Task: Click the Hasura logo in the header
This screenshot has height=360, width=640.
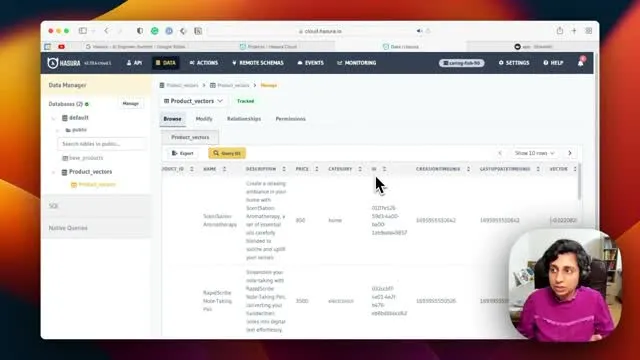Action: pos(64,63)
